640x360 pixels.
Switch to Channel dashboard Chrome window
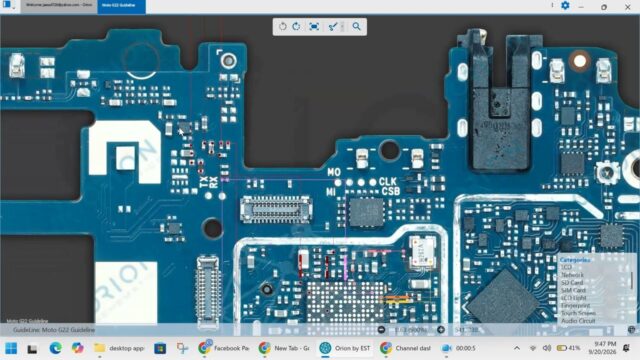[405, 348]
